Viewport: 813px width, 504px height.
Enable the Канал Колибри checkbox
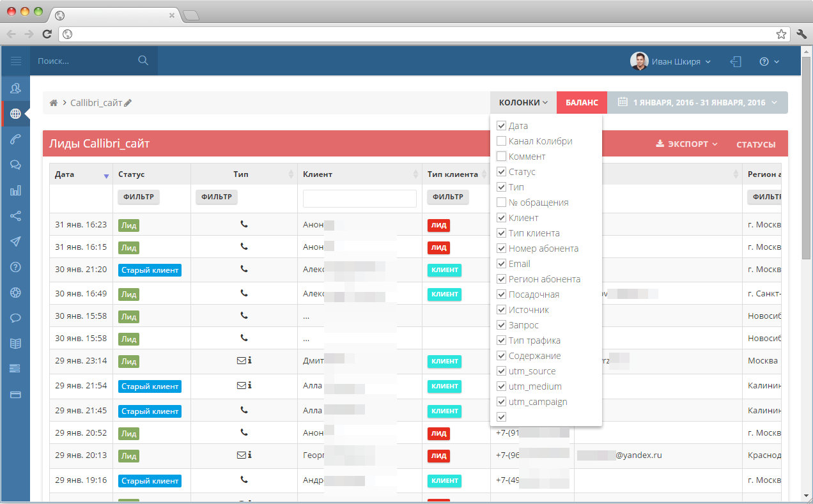pos(502,141)
